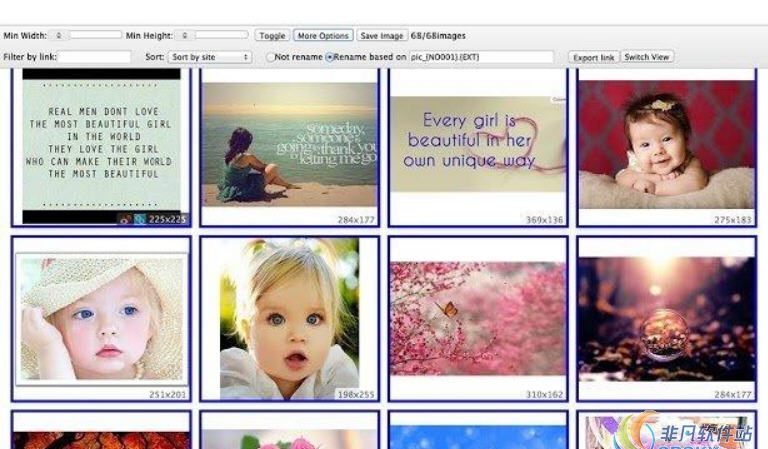This screenshot has height=449, width=768.
Task: Select the 'Not rename' radio option
Action: (x=270, y=57)
